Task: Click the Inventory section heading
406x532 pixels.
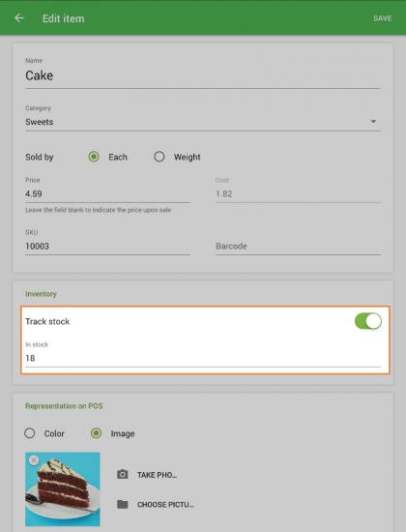Action: click(x=41, y=294)
